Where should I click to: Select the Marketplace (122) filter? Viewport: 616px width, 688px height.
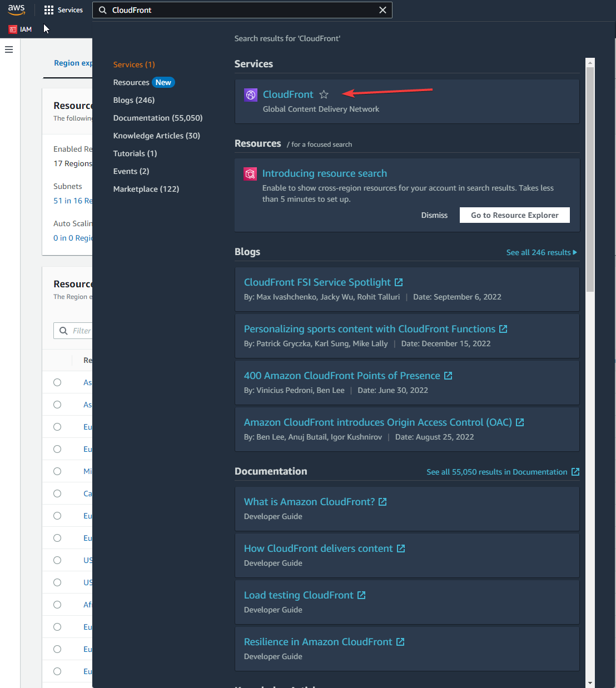tap(146, 189)
